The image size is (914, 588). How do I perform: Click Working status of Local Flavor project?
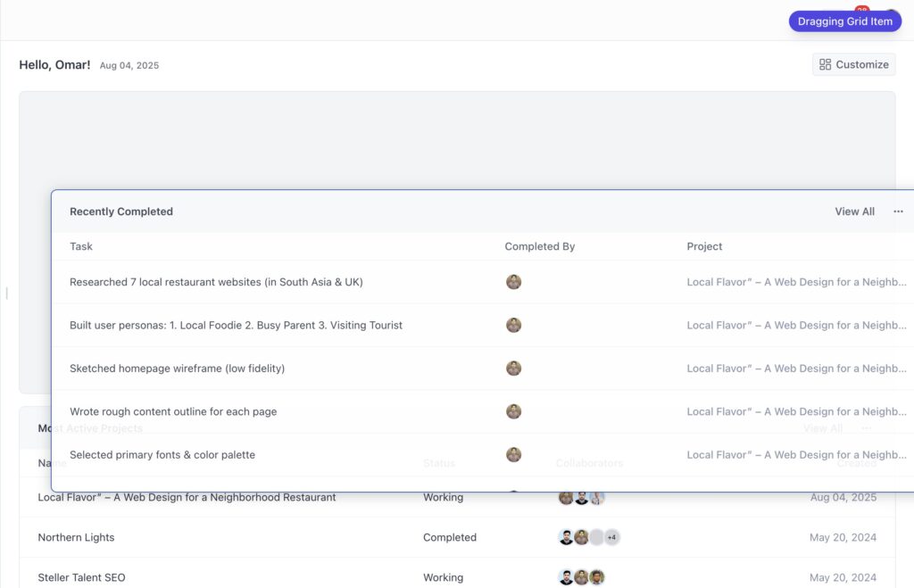click(x=443, y=498)
